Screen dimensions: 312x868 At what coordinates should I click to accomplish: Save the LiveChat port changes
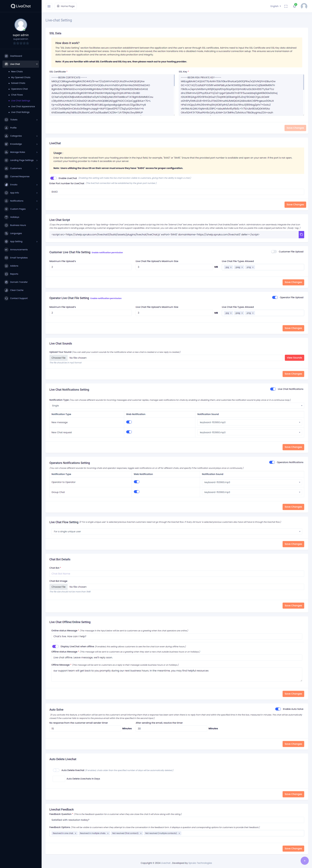click(x=295, y=204)
